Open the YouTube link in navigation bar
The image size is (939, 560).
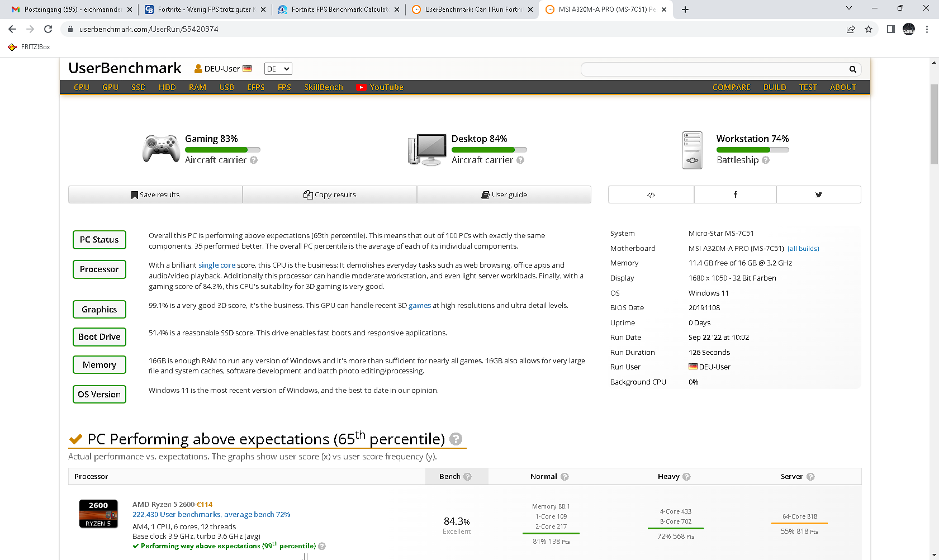[x=380, y=87]
